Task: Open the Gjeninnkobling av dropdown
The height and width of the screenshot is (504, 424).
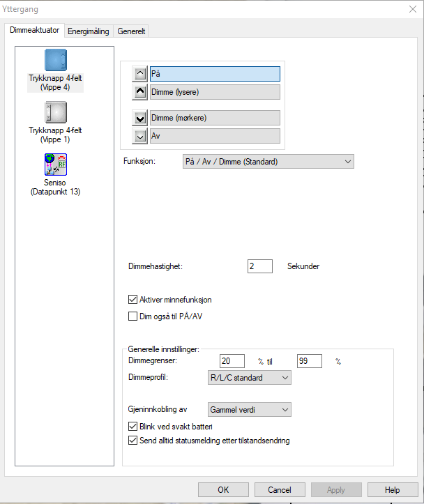Action: pyautogui.click(x=249, y=410)
